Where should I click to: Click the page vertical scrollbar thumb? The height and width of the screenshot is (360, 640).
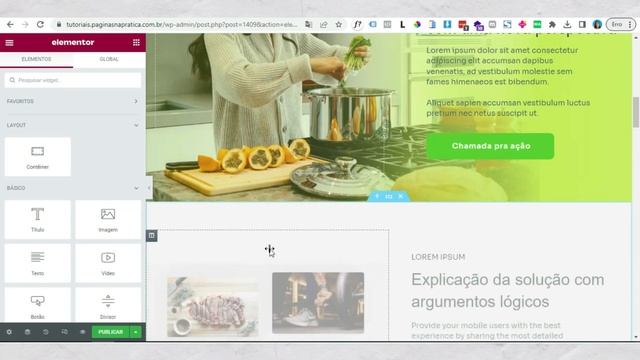click(636, 112)
